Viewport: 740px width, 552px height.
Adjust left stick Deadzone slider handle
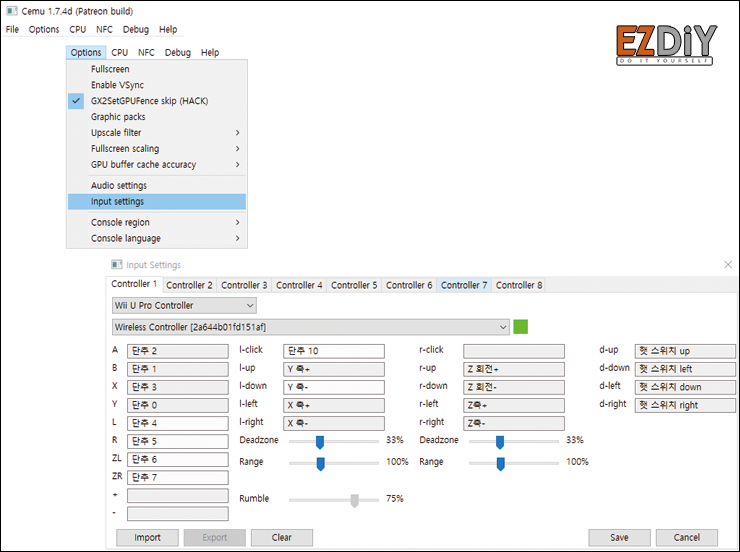(x=320, y=442)
